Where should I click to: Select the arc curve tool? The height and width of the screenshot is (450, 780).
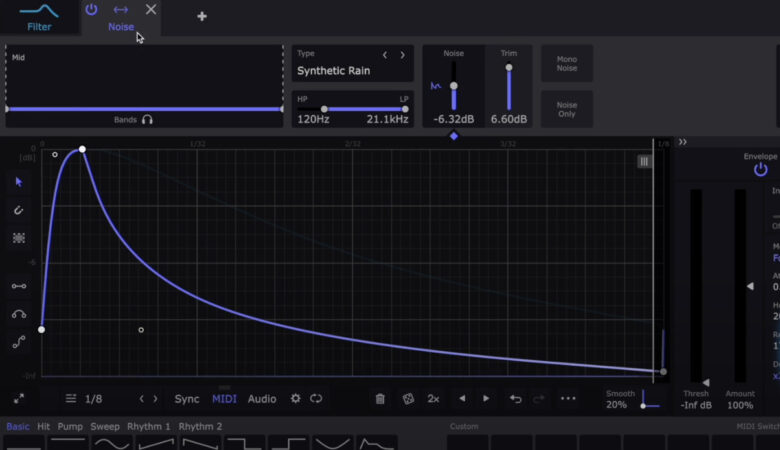tap(19, 314)
